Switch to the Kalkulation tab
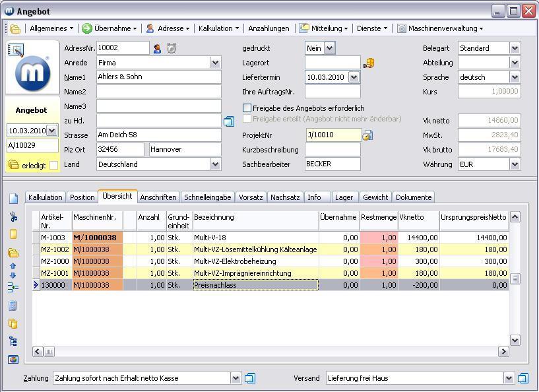This screenshot has height=392, width=539. (46, 197)
